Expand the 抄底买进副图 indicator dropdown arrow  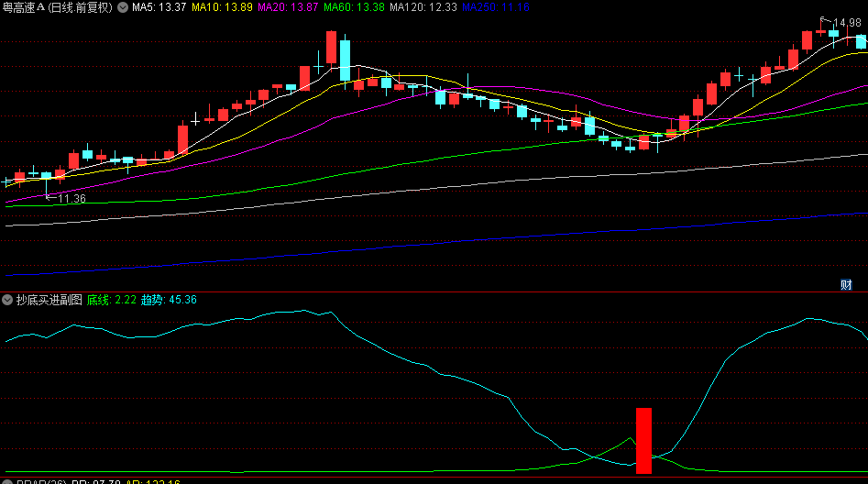(x=7, y=300)
